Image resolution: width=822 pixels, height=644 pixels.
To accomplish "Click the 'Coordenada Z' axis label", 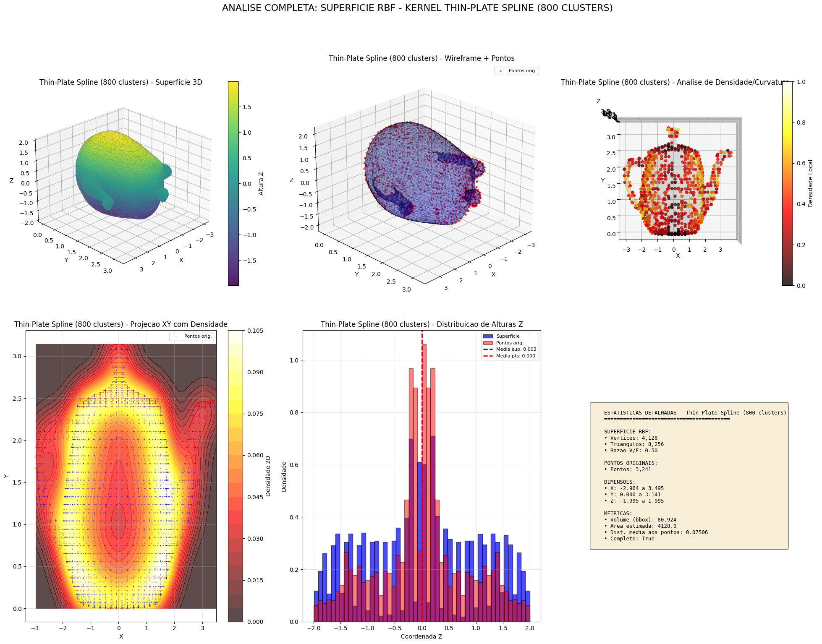I will [x=421, y=636].
